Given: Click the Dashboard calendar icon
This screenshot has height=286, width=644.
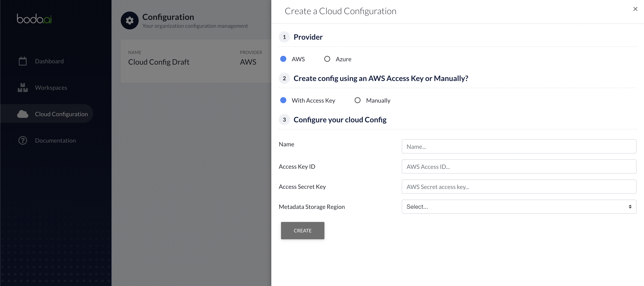Looking at the screenshot, I should click(x=23, y=61).
